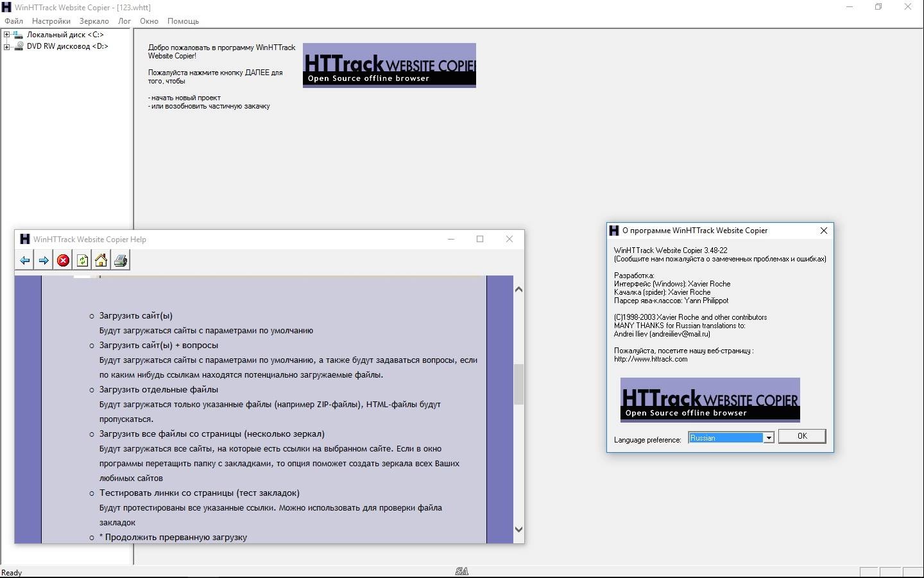
Task: Click help text 'Загрузить сайт(ы)' first item
Action: 135,315
